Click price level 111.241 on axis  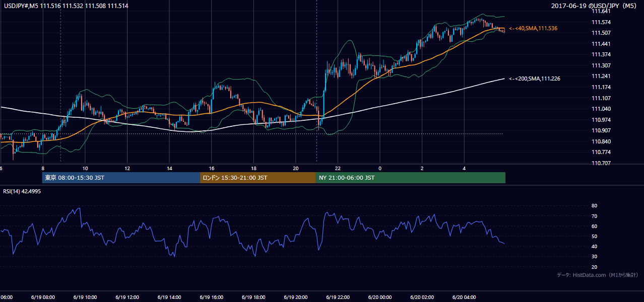(x=601, y=77)
